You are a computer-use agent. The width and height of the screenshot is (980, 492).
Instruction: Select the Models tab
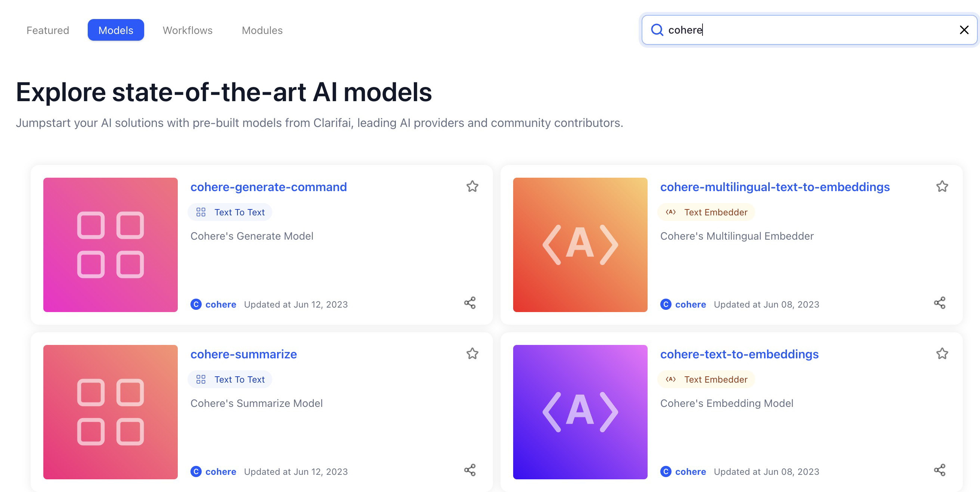(116, 30)
